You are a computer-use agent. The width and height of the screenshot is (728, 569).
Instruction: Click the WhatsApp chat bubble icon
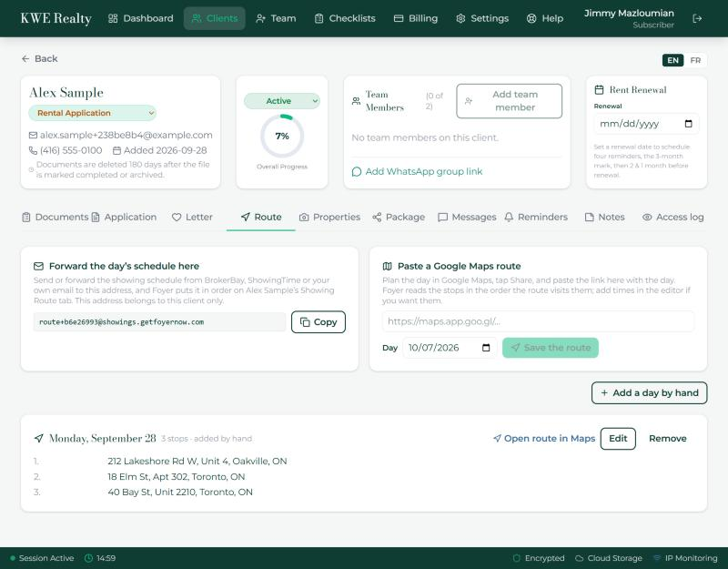[357, 172]
